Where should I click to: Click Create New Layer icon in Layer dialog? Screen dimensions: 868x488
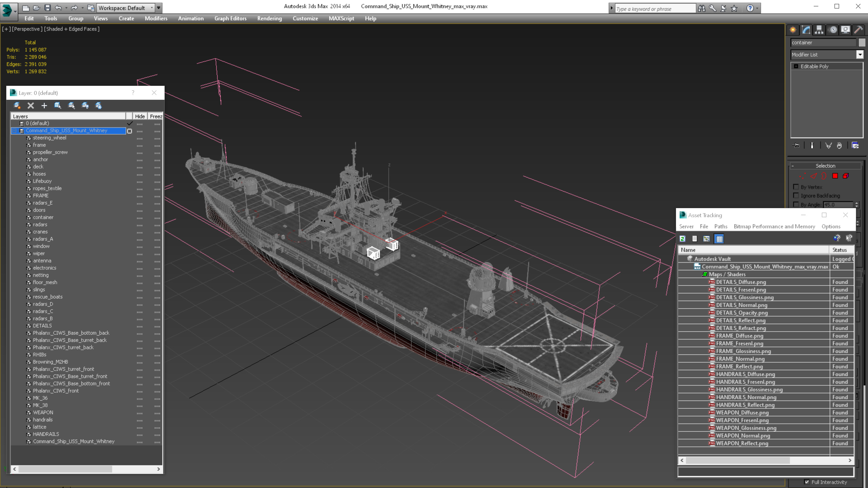(17, 106)
